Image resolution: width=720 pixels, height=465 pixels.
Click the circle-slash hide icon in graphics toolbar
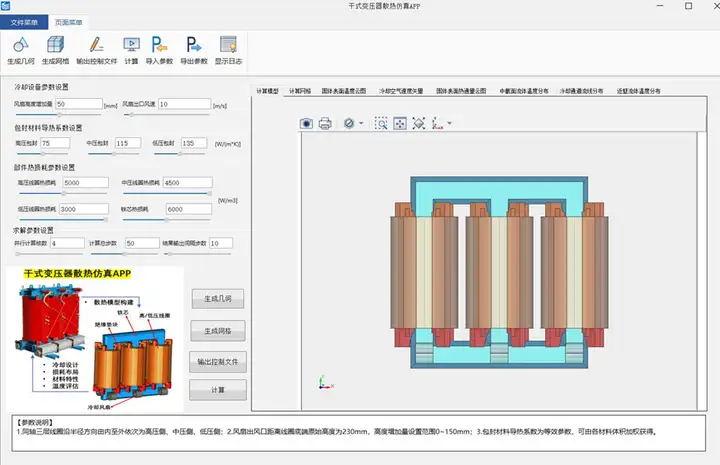349,123
